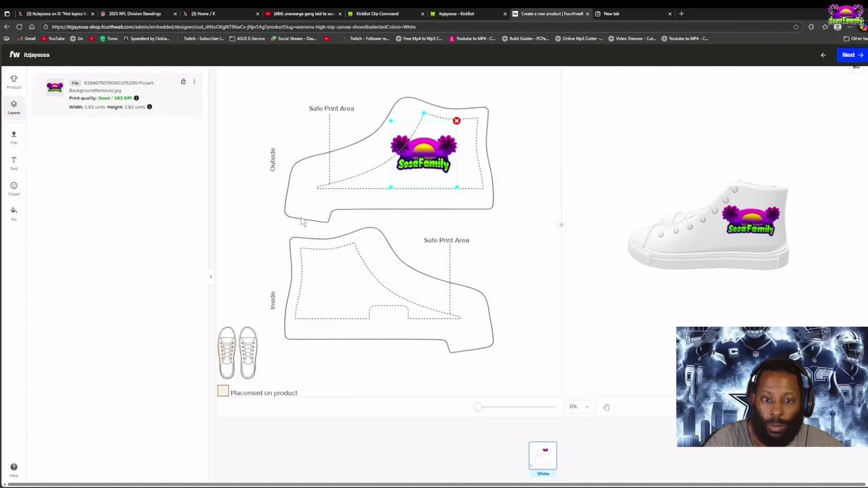Open the 0% zoom dropdown

(578, 407)
